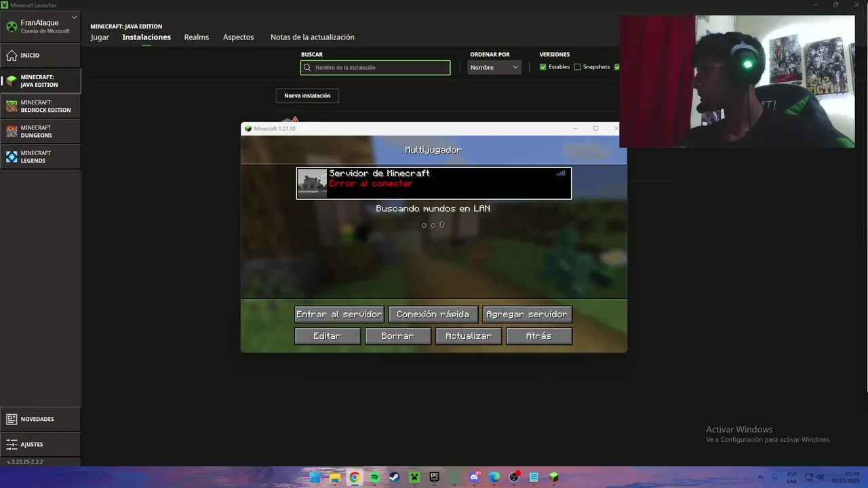Show hidden system tray icons

point(760,477)
